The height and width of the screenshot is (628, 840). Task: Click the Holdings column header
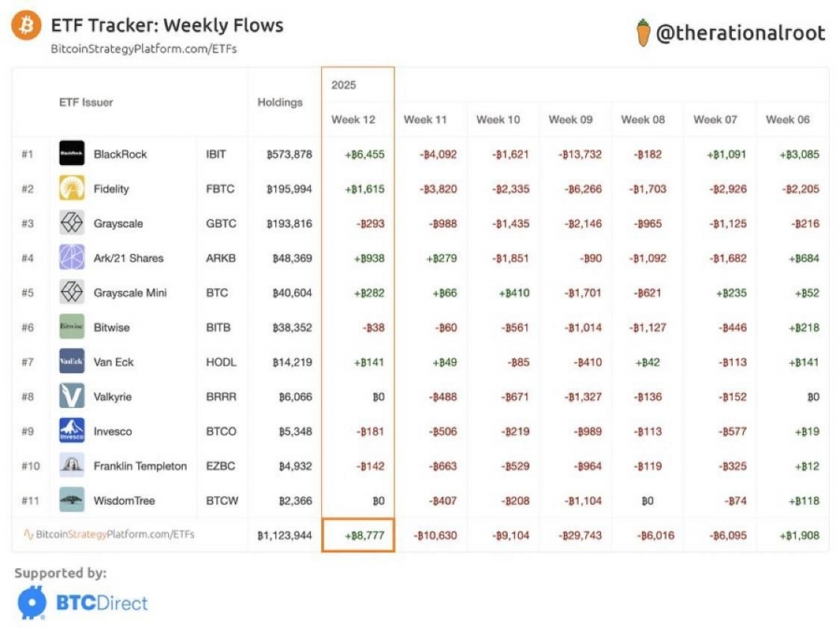point(280,103)
